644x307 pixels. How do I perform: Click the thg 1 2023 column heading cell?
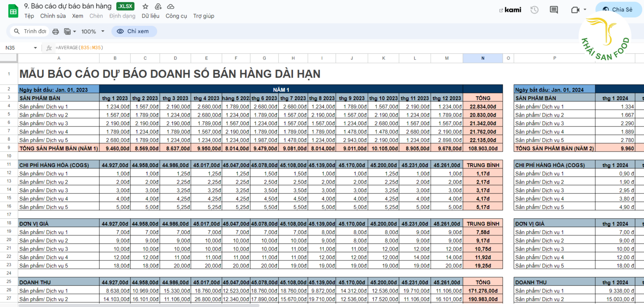tap(115, 98)
